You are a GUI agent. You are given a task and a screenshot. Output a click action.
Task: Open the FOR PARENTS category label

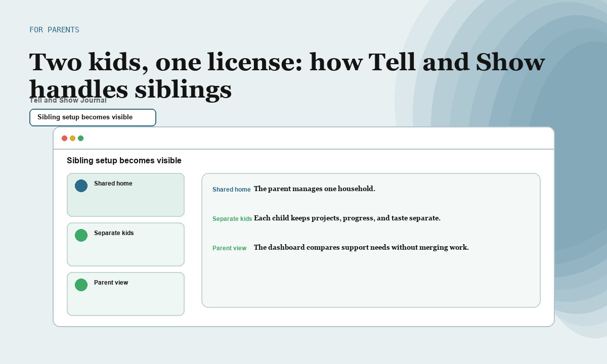54,30
